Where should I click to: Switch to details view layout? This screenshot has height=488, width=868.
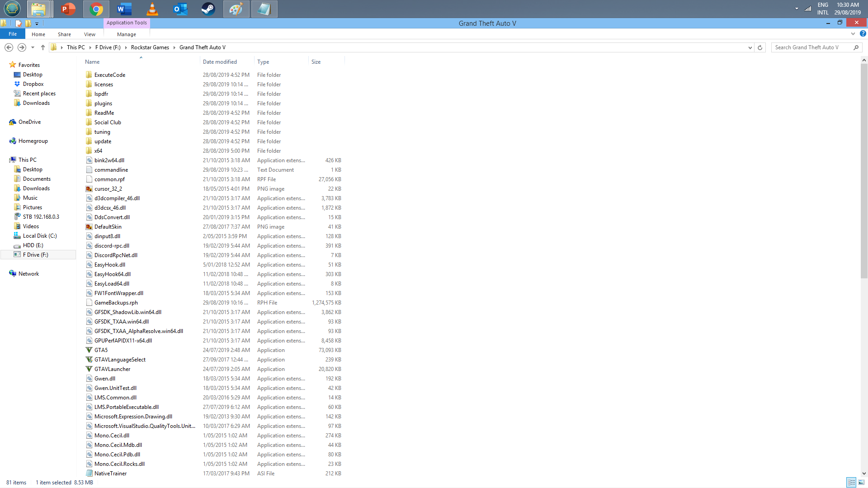(851, 483)
